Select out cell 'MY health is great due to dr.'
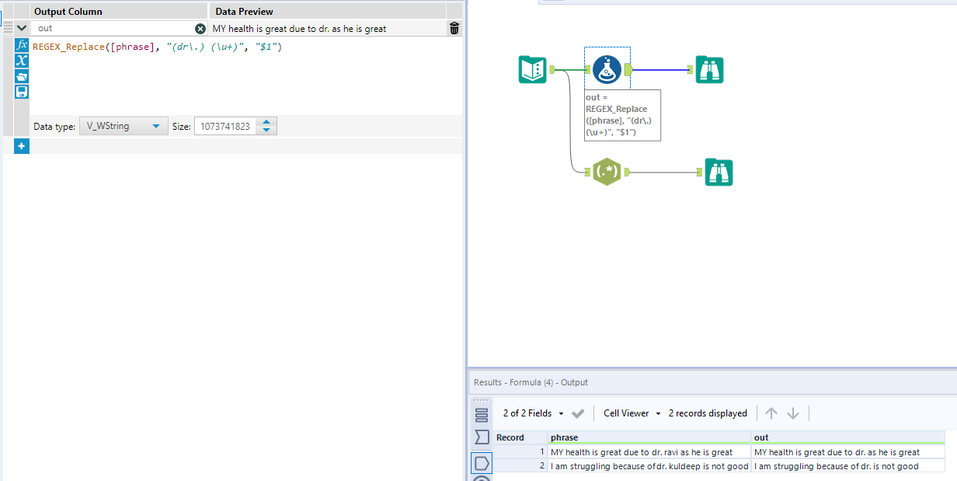 pos(848,452)
